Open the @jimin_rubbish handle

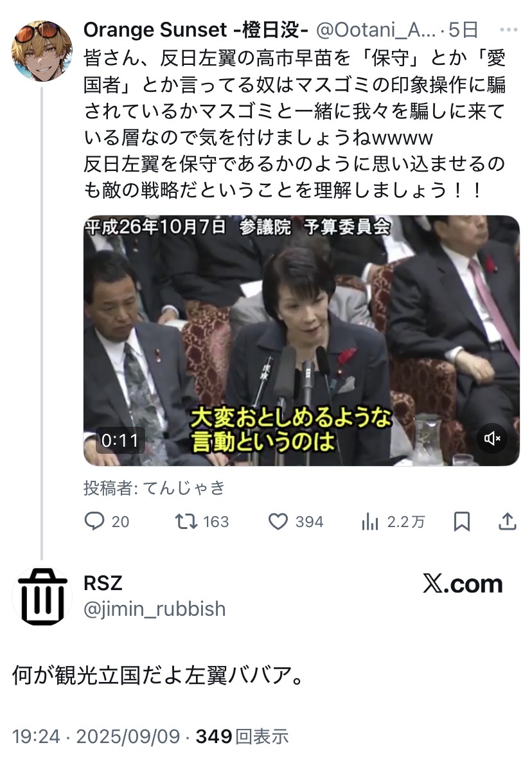tap(155, 609)
